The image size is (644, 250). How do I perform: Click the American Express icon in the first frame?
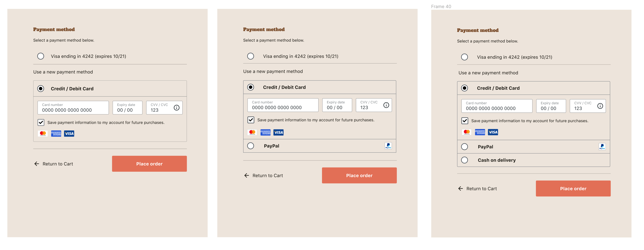pos(56,133)
